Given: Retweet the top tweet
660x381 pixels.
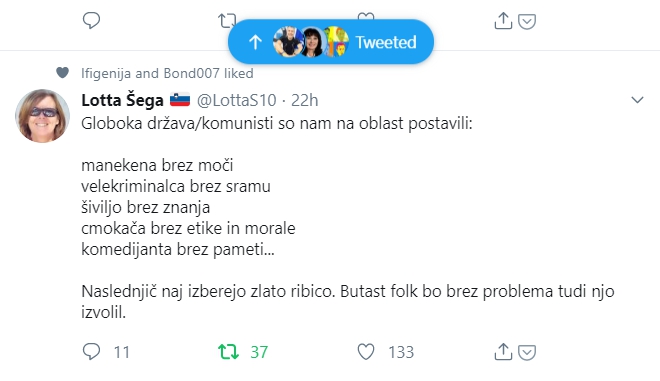Looking at the screenshot, I should pos(226,21).
